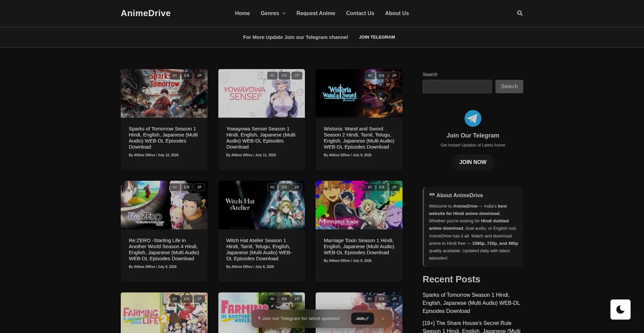Click the 'July 11, 2026' post date
Screen dimensions: 644x333
[x=266, y=155]
